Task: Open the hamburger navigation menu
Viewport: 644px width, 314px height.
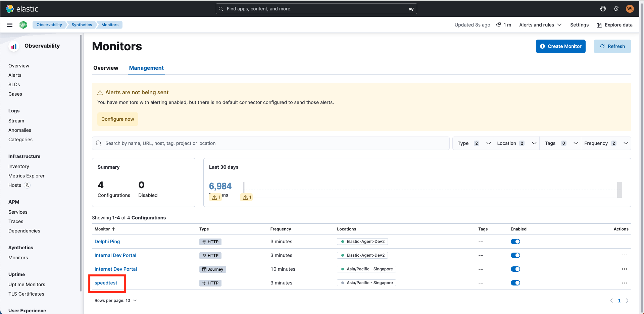Action: point(10,25)
